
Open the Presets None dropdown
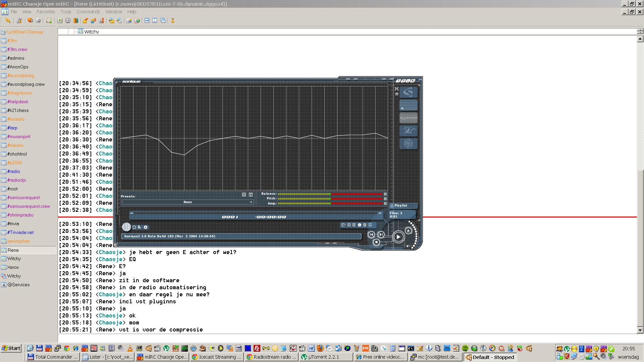coord(187,202)
